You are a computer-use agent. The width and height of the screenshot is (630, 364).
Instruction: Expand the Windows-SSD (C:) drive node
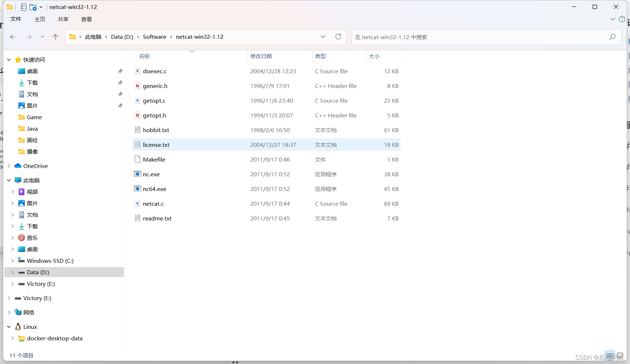click(x=13, y=261)
